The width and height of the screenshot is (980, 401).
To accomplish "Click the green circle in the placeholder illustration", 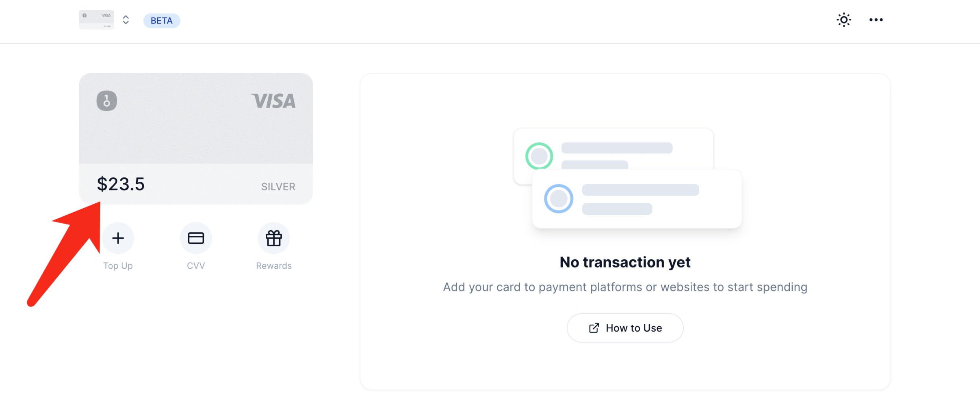I will click(539, 156).
